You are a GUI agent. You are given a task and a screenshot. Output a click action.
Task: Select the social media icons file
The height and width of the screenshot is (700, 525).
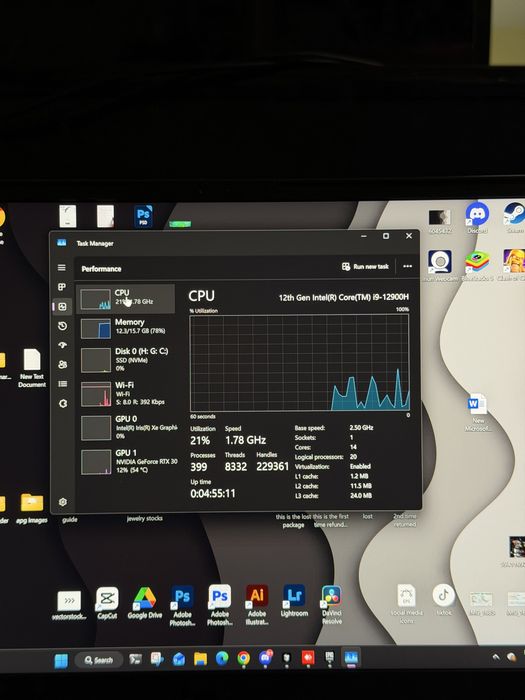coord(406,604)
